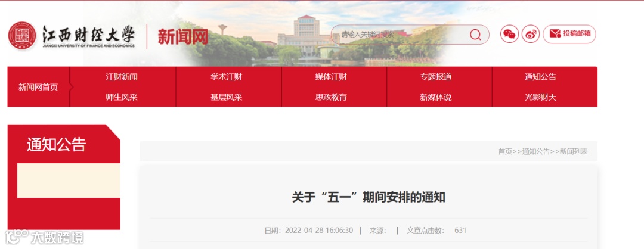
Task: Open the 新媒体说 menu item
Action: 436,97
